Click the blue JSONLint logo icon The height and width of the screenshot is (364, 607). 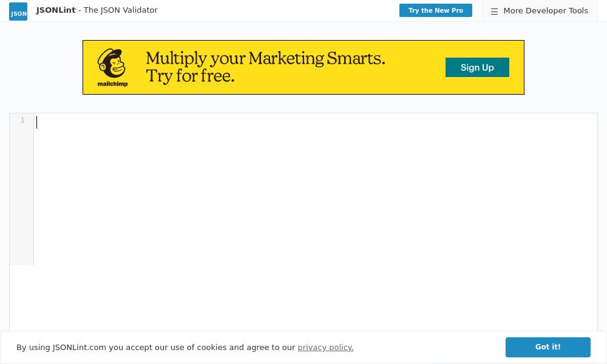pyautogui.click(x=18, y=12)
